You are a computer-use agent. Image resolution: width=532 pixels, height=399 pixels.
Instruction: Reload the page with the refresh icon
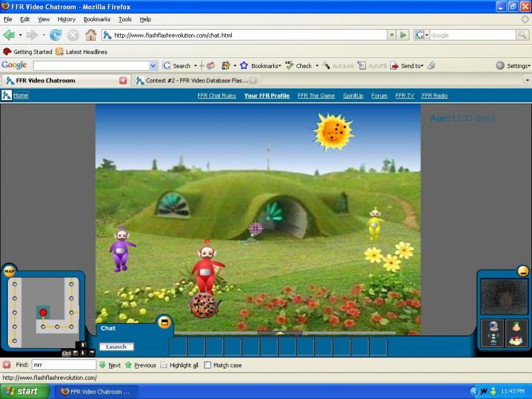click(x=55, y=35)
